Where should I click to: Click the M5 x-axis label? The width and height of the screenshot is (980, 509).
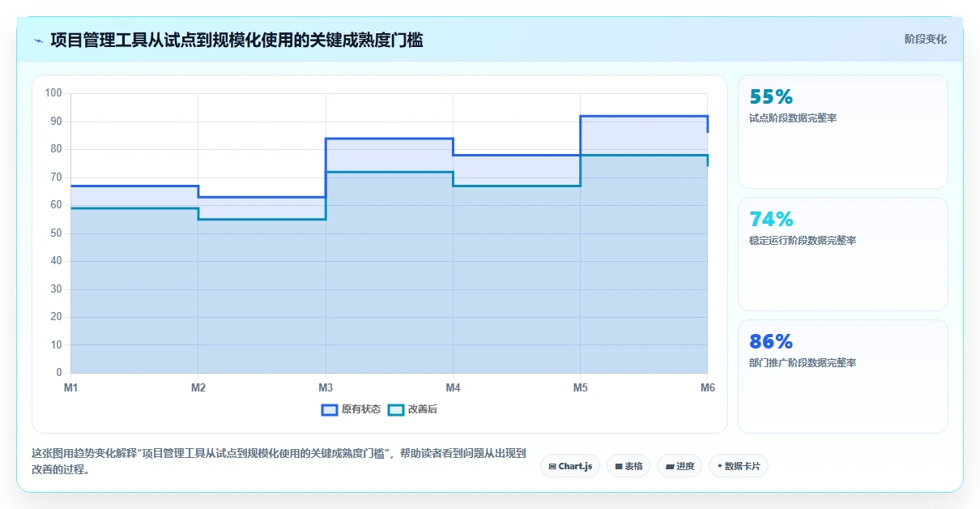(x=581, y=388)
